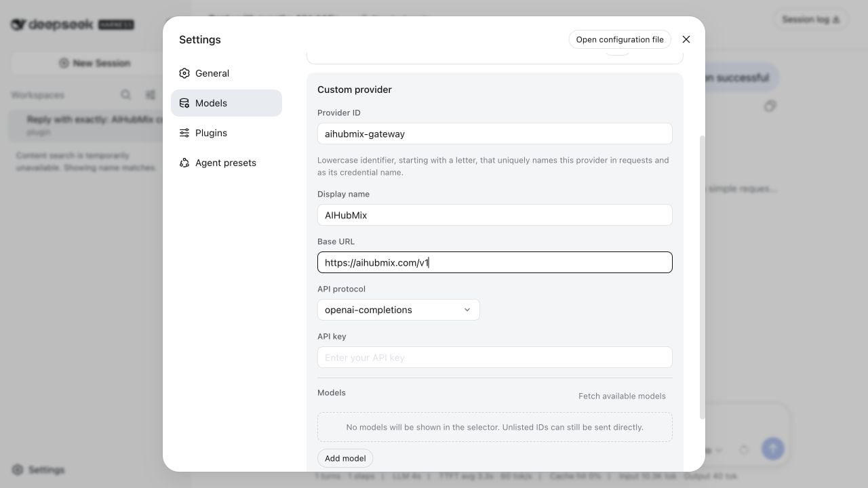Go to the Agent presets tab
The image size is (868, 488).
(x=226, y=163)
